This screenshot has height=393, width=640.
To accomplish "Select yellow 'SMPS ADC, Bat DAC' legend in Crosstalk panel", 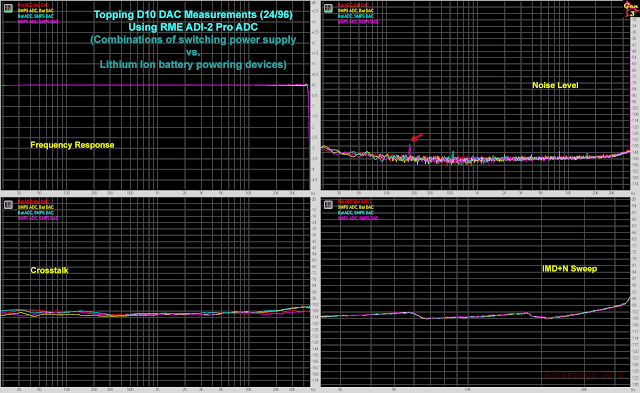I will (36, 207).
